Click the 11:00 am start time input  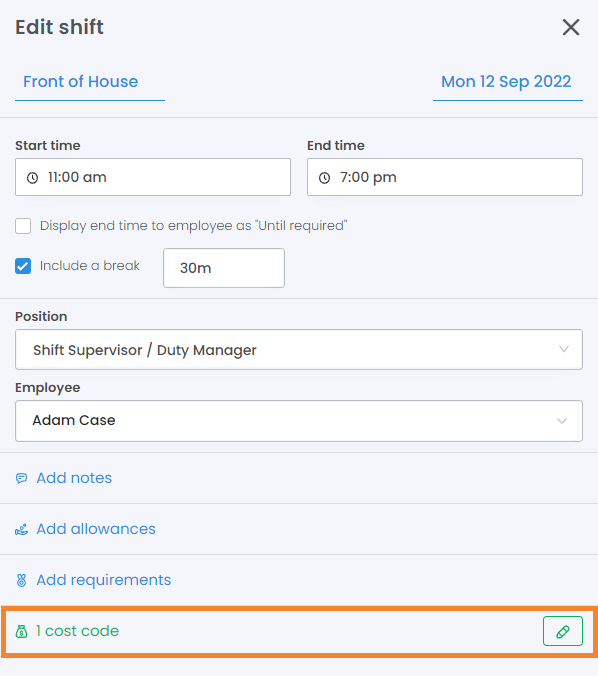coord(153,177)
